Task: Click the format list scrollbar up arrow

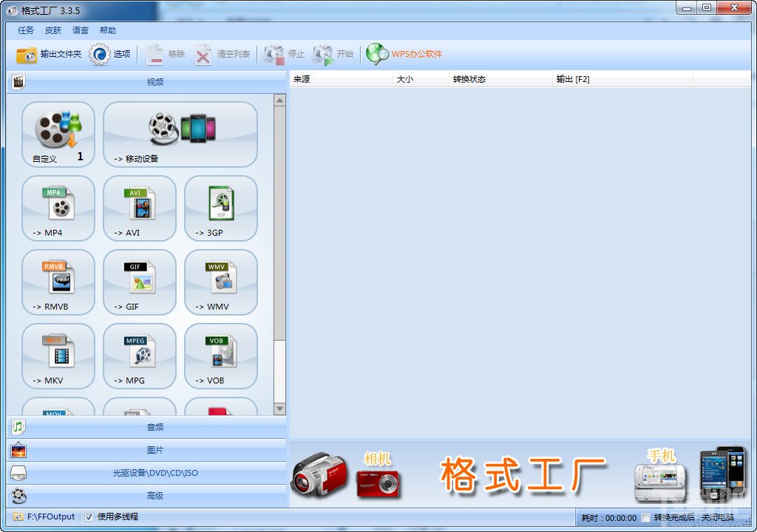Action: [x=279, y=100]
